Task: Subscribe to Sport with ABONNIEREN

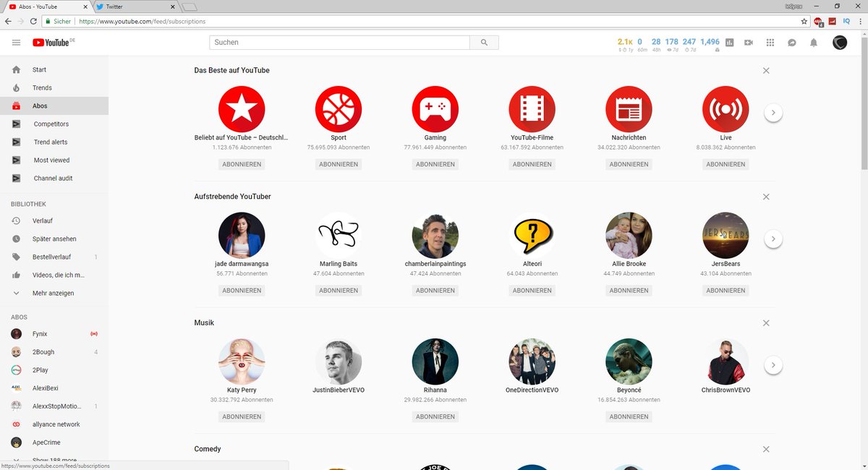Action: pos(339,164)
